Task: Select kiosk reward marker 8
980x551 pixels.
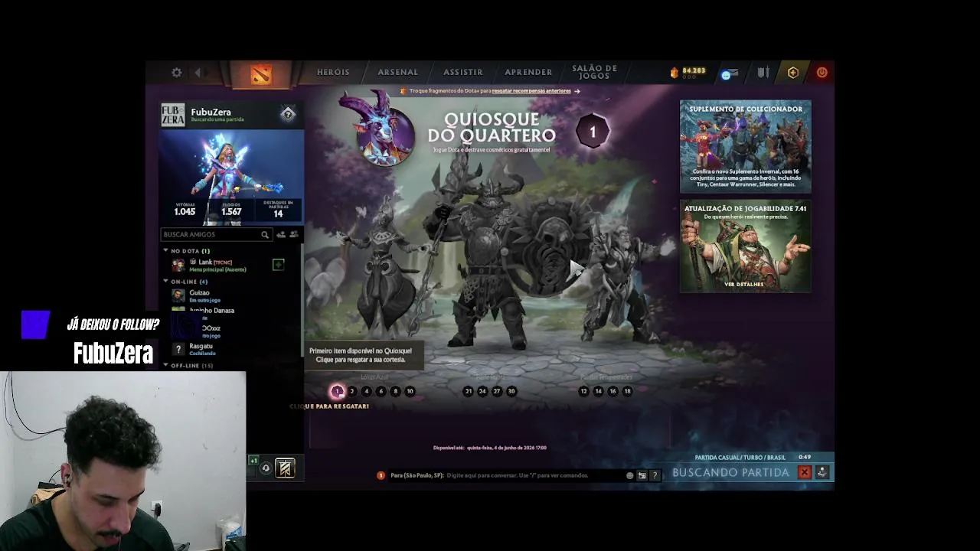Action: tap(395, 391)
